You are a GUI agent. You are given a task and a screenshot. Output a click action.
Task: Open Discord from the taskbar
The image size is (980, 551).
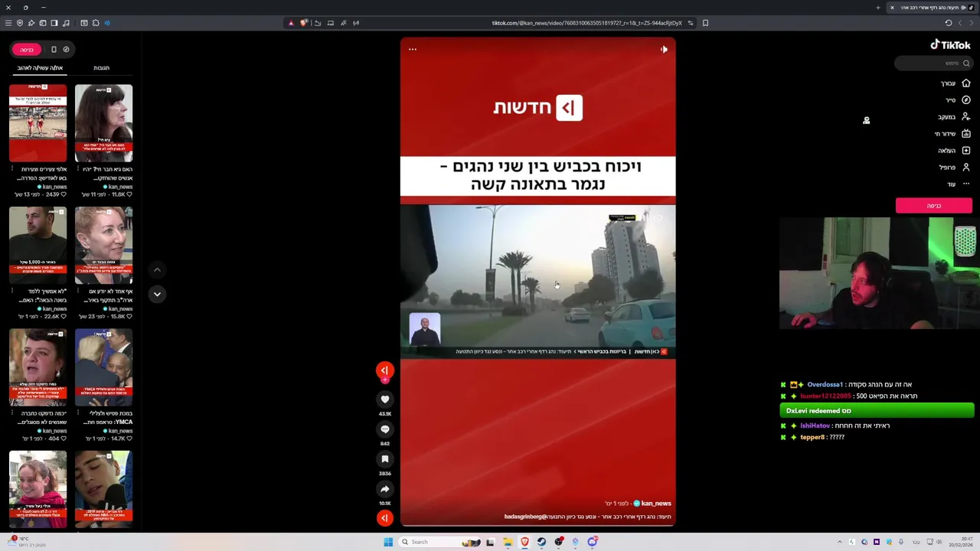click(x=592, y=542)
